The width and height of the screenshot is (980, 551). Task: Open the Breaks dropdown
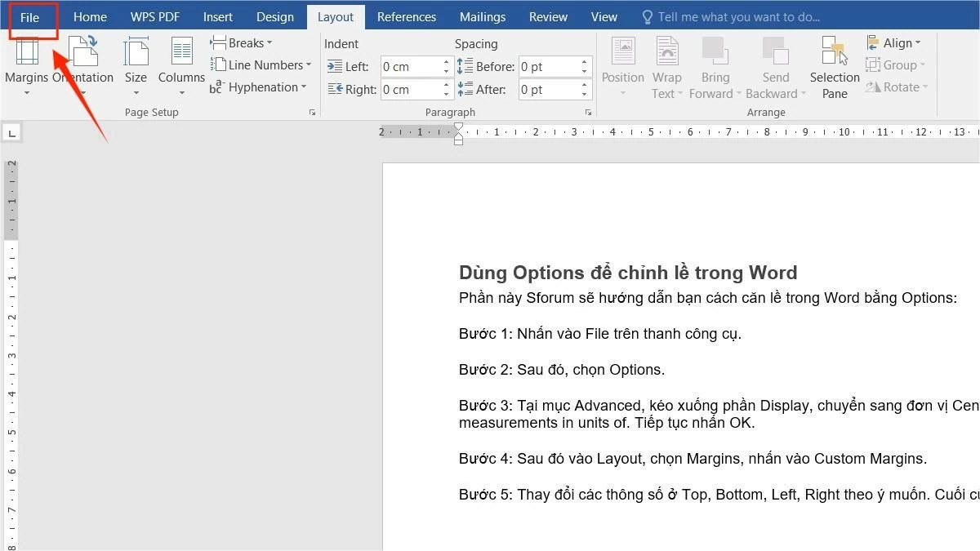click(242, 42)
